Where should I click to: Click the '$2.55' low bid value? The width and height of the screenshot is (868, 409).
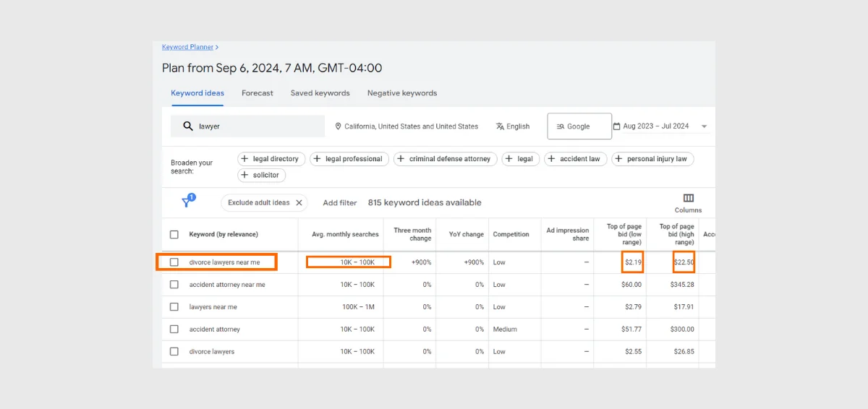(x=634, y=352)
